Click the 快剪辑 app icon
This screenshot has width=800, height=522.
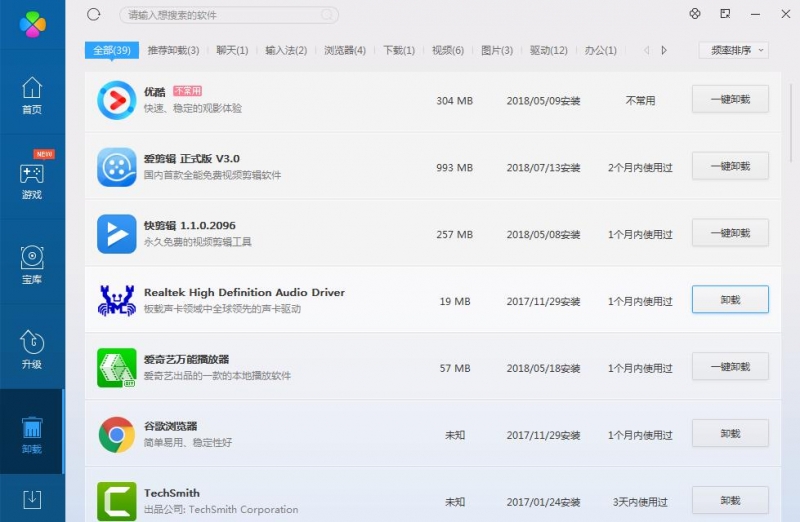[x=117, y=234]
